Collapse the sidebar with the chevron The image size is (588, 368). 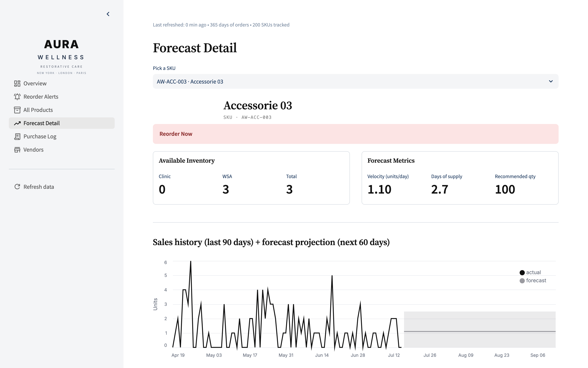tap(108, 14)
